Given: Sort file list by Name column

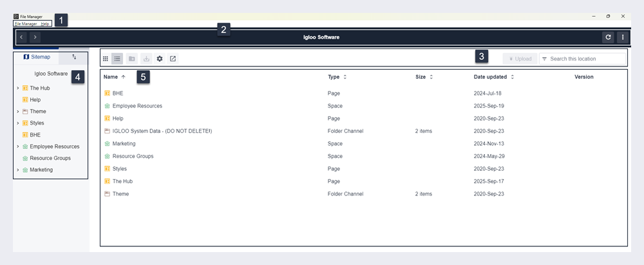Looking at the screenshot, I should click(x=115, y=77).
